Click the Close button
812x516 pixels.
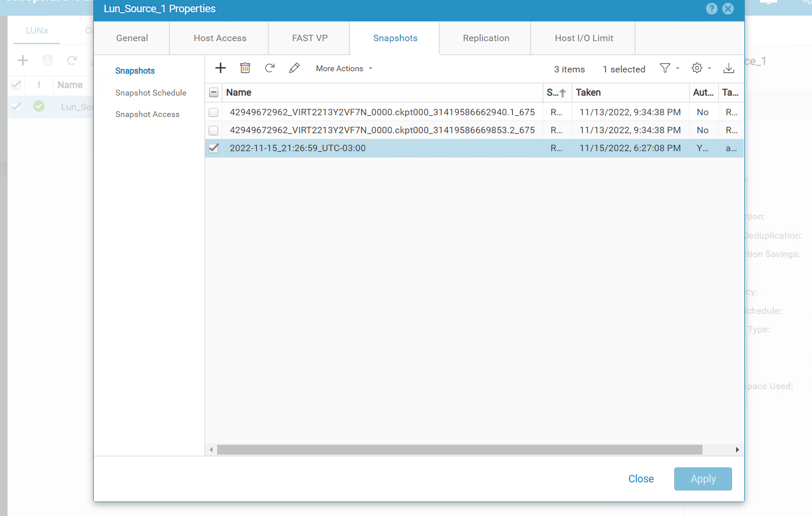point(641,479)
